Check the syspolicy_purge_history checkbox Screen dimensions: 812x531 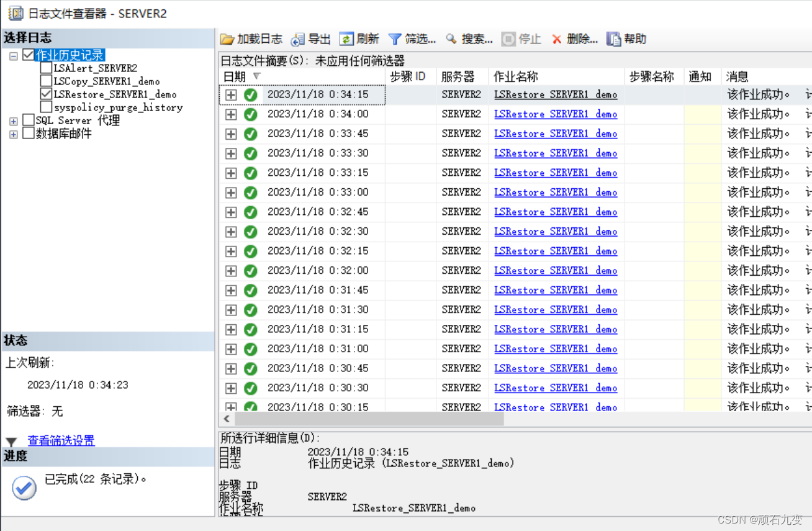[x=46, y=107]
